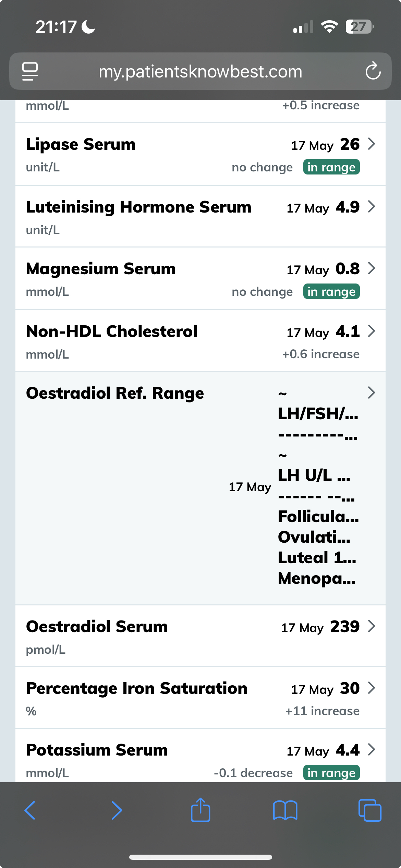Expand Lipase Serum result chevron
The height and width of the screenshot is (868, 401).
(371, 144)
